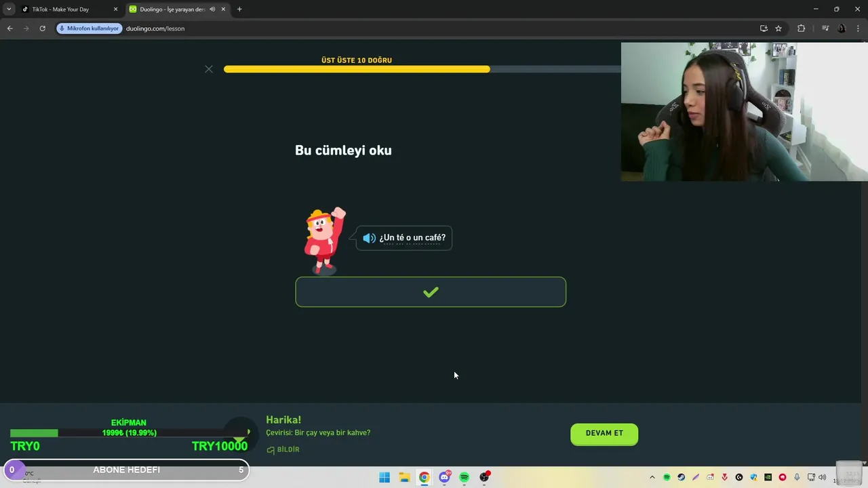This screenshot has height=488, width=868.
Task: Open the media control icon in toolbar
Action: [825, 28]
